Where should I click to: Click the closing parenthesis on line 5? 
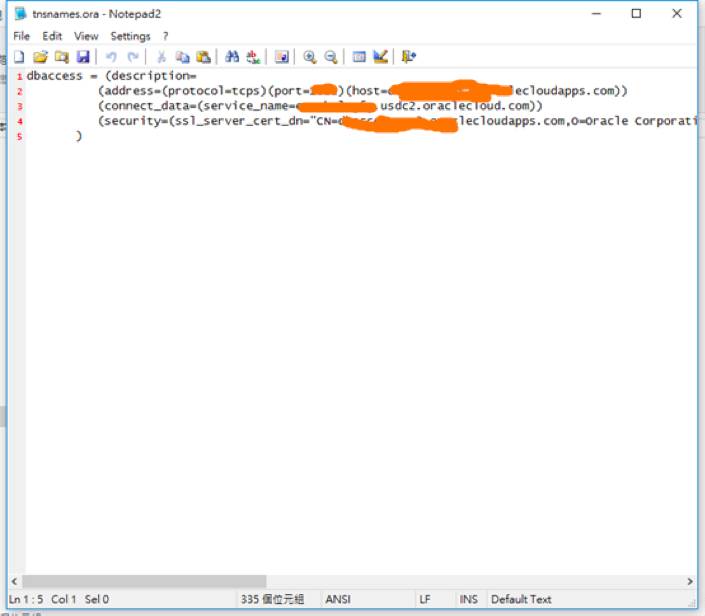click(x=79, y=136)
